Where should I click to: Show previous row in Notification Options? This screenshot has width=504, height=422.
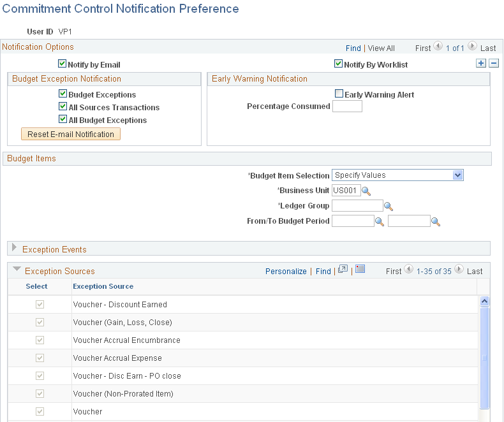coord(438,47)
